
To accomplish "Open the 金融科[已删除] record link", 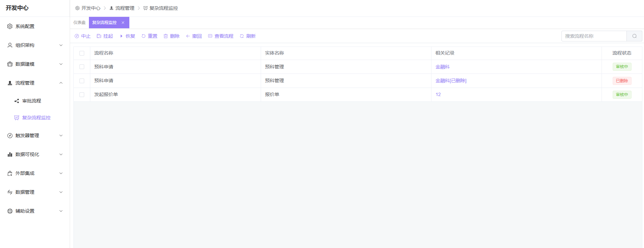I will [x=451, y=81].
